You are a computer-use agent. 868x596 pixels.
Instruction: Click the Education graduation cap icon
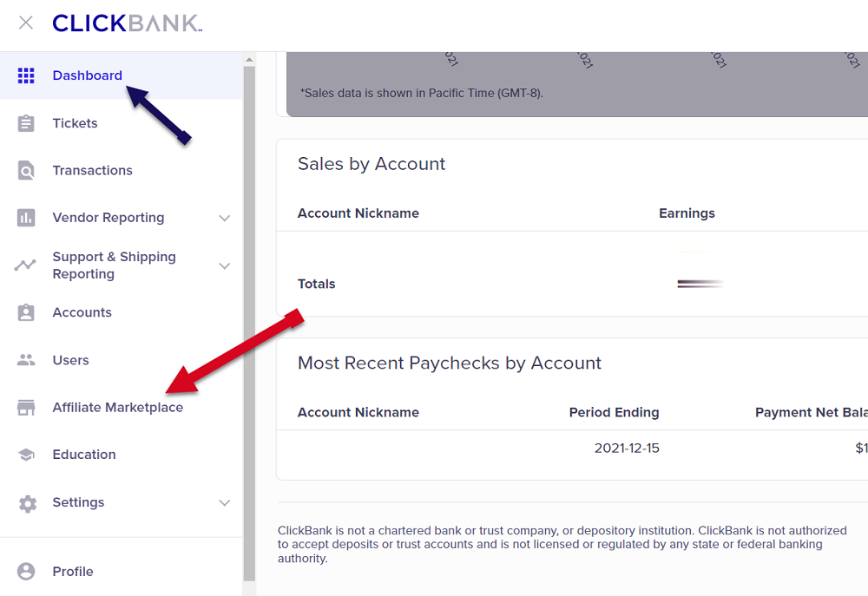[x=26, y=455]
